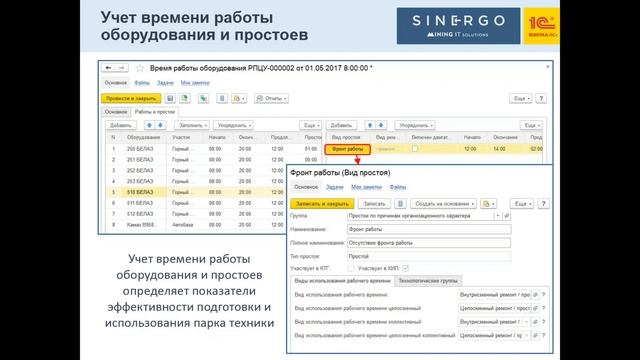
Task: Click the green movements icon in the document toolbar
Action: point(203,98)
